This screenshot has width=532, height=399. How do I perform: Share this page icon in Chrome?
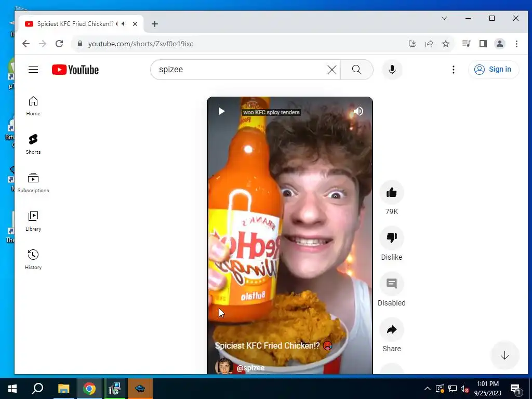click(429, 44)
